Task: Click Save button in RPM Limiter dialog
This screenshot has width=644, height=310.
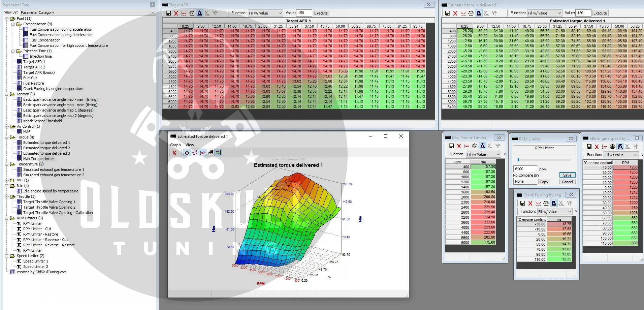Action: [x=567, y=175]
